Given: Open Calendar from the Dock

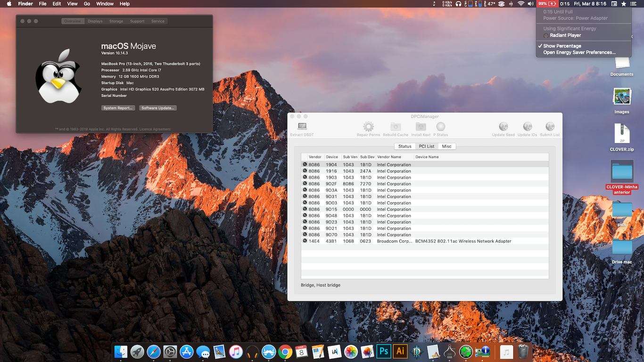Looking at the screenshot, I should [x=301, y=351].
